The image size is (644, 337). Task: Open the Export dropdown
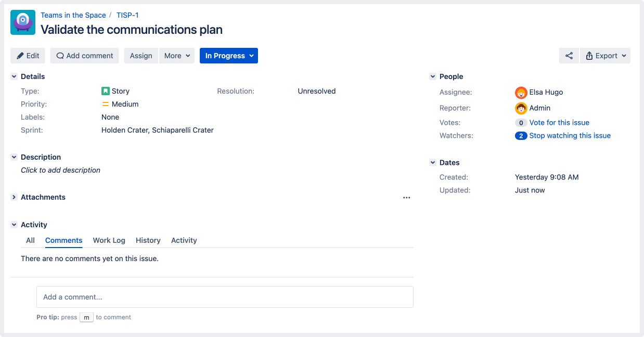click(x=605, y=56)
